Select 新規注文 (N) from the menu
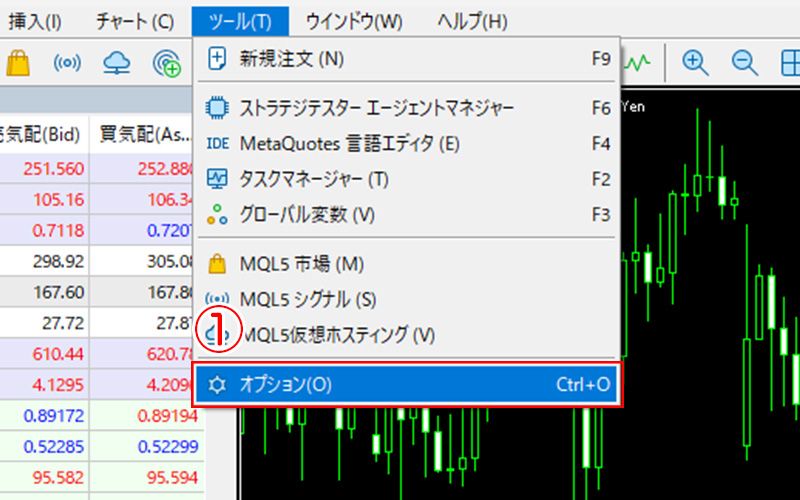The height and width of the screenshot is (500, 800). (290, 59)
